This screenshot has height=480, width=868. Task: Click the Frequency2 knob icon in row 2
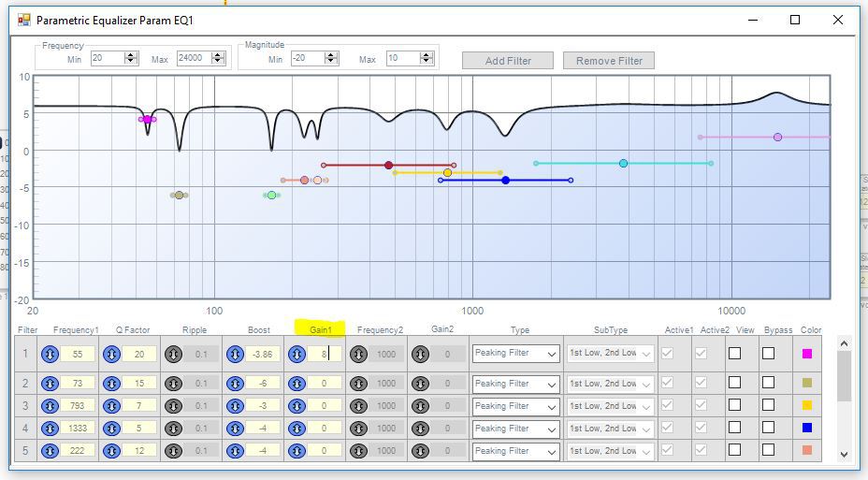click(358, 384)
